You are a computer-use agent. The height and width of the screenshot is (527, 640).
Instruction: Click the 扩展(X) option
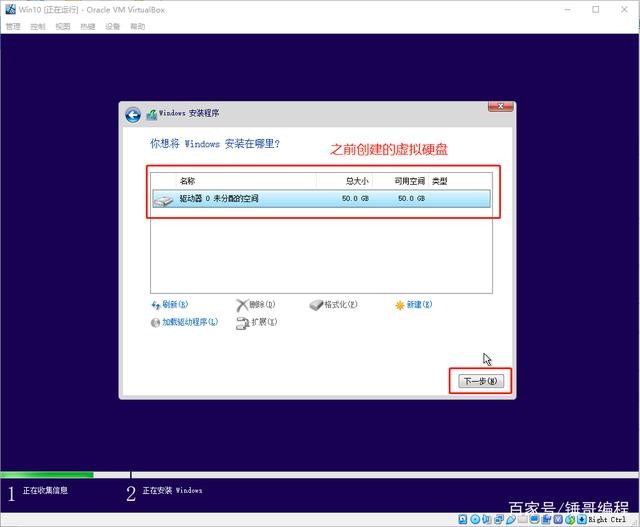pyautogui.click(x=264, y=322)
